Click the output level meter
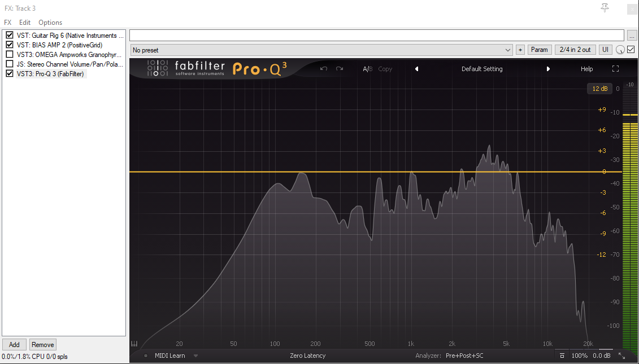Viewport: 639px width, 364px height. point(630,216)
